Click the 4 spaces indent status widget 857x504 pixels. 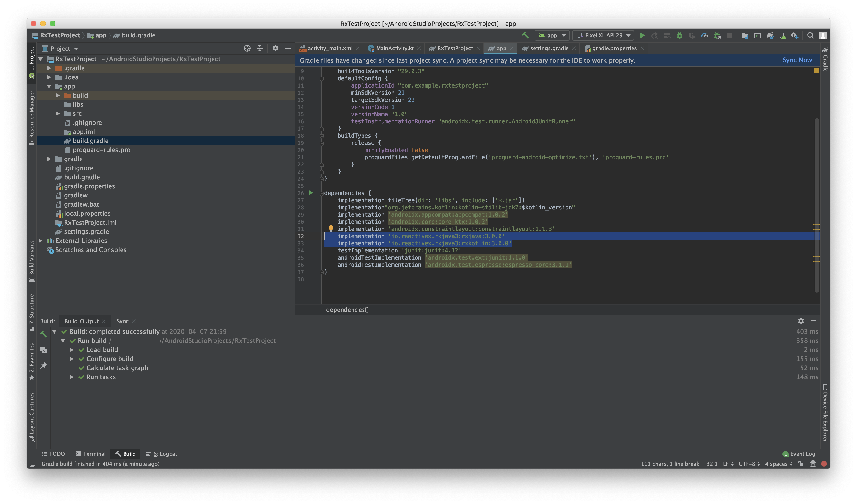point(778,464)
